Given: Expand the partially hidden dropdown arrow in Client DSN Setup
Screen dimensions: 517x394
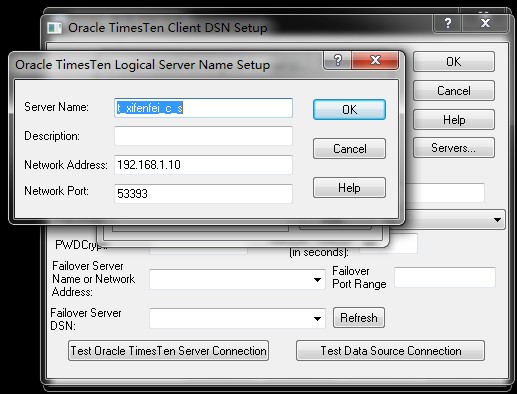Looking at the screenshot, I should (x=497, y=220).
